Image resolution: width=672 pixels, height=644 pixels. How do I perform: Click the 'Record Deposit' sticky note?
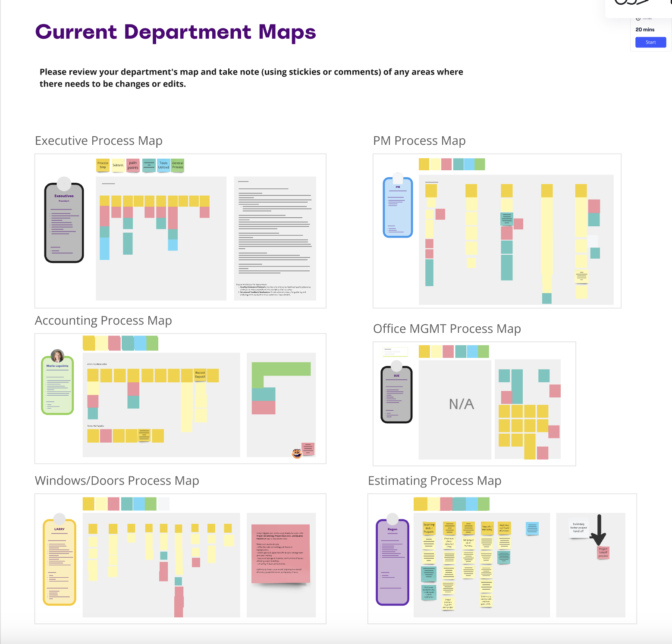[x=200, y=375]
